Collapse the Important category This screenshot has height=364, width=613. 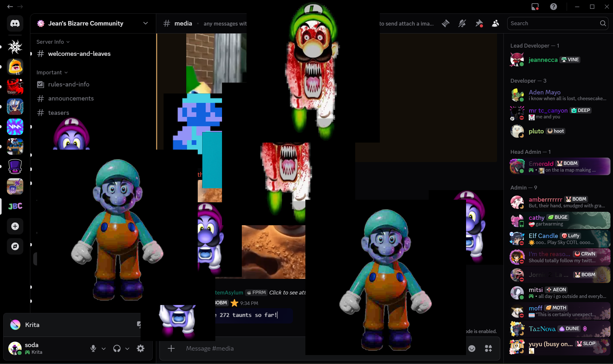(52, 72)
